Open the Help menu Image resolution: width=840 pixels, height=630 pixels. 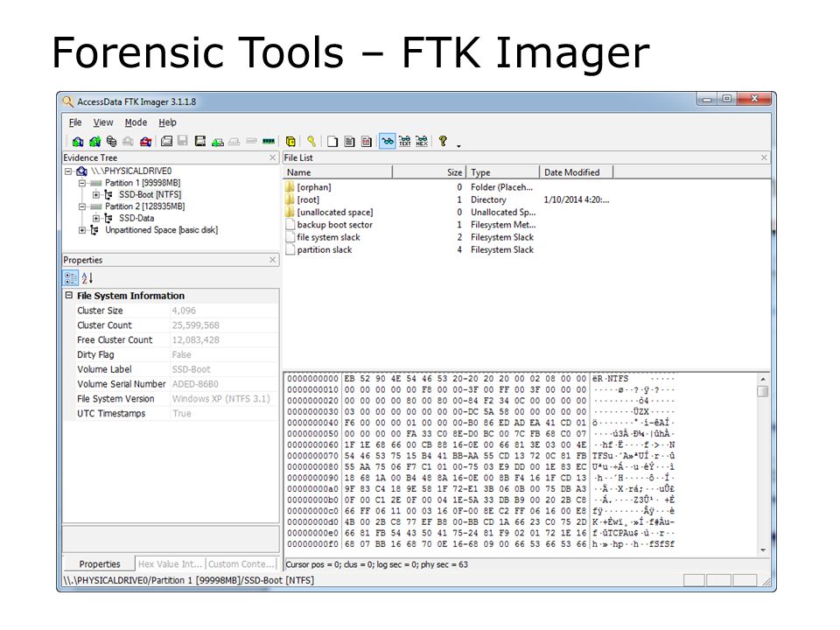tap(167, 122)
